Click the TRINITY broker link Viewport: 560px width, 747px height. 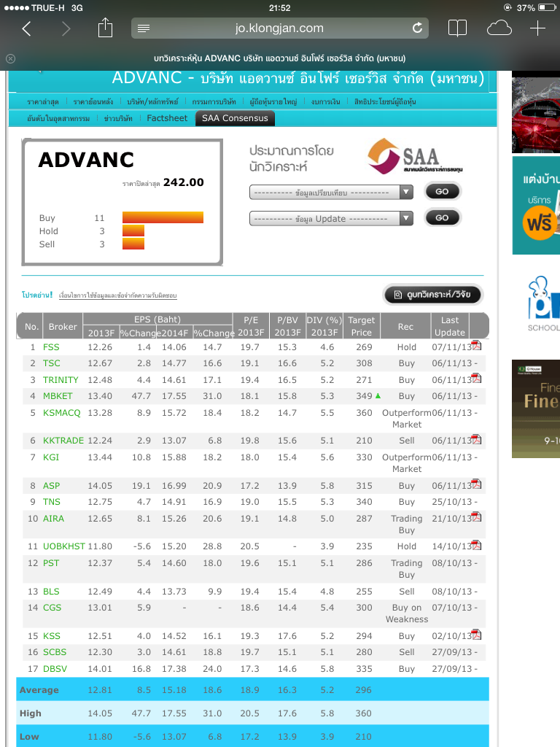click(x=61, y=379)
